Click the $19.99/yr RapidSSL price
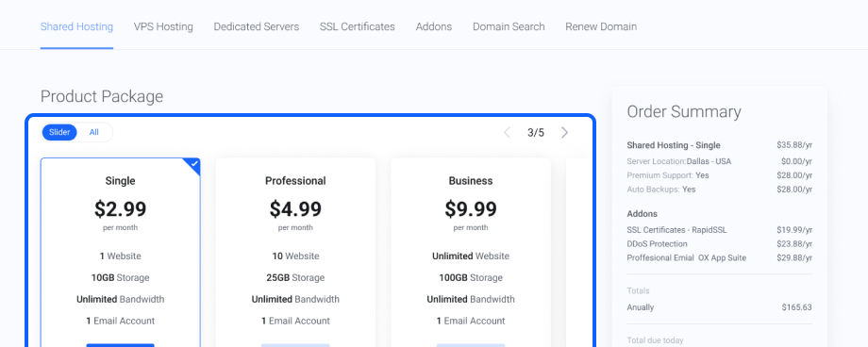This screenshot has width=868, height=347. point(794,230)
